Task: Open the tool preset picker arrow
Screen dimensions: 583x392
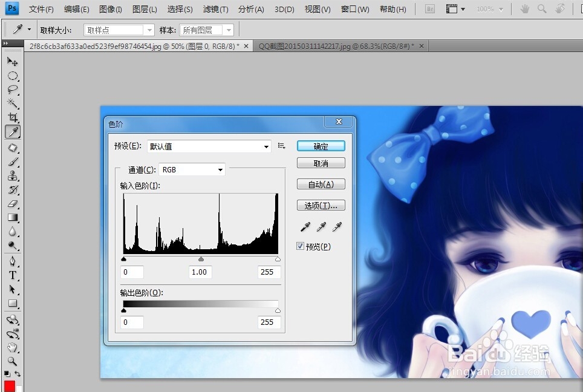Action: (x=30, y=30)
